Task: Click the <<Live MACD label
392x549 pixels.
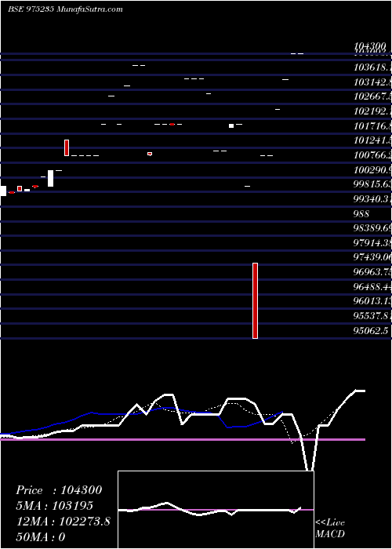Action: 330,529
